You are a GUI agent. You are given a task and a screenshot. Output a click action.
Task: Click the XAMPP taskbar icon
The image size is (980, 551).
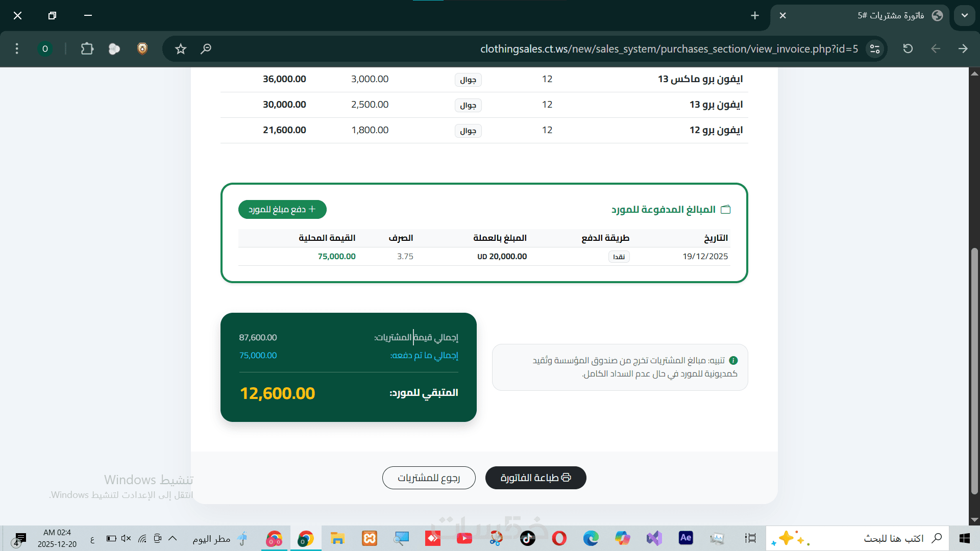[370, 538]
